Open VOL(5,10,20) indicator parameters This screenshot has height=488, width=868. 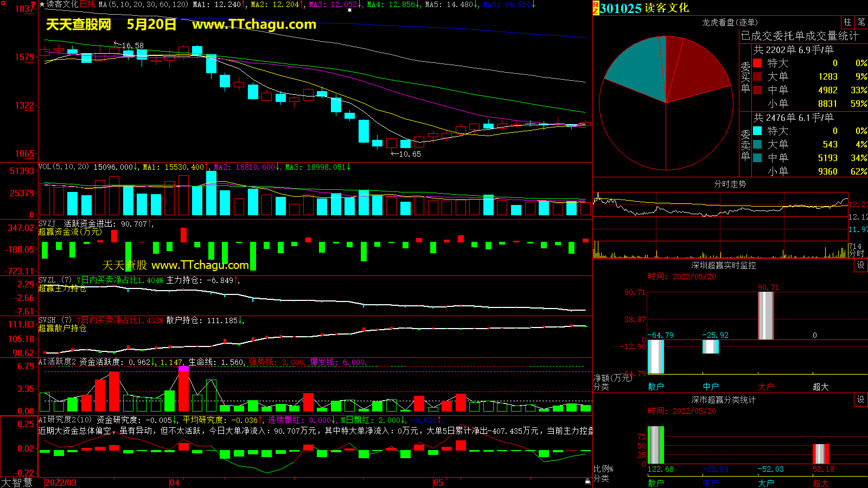pyautogui.click(x=63, y=167)
